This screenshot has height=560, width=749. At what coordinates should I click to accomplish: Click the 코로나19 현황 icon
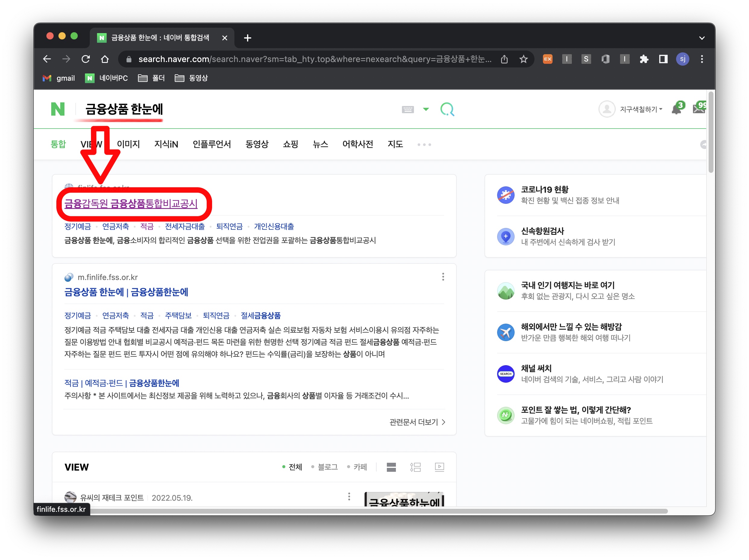tap(506, 195)
